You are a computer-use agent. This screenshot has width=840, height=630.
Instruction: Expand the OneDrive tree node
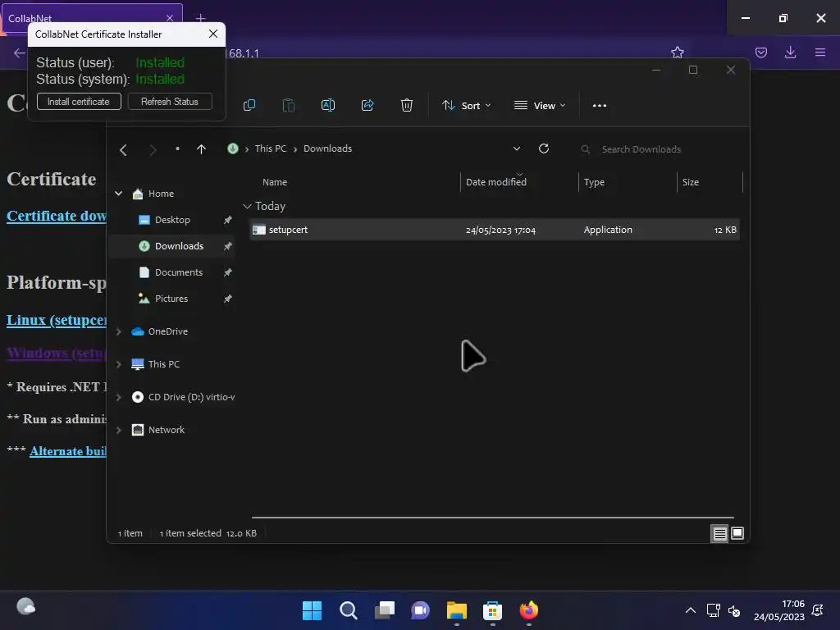pyautogui.click(x=118, y=331)
